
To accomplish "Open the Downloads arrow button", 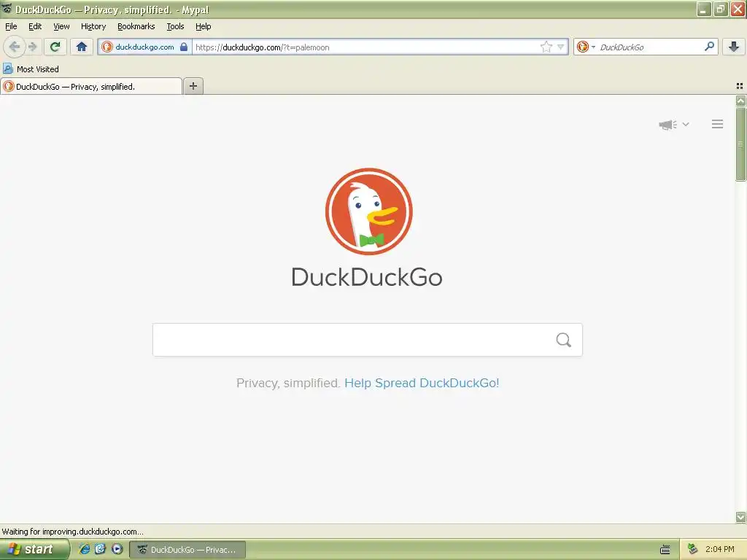I will point(734,47).
